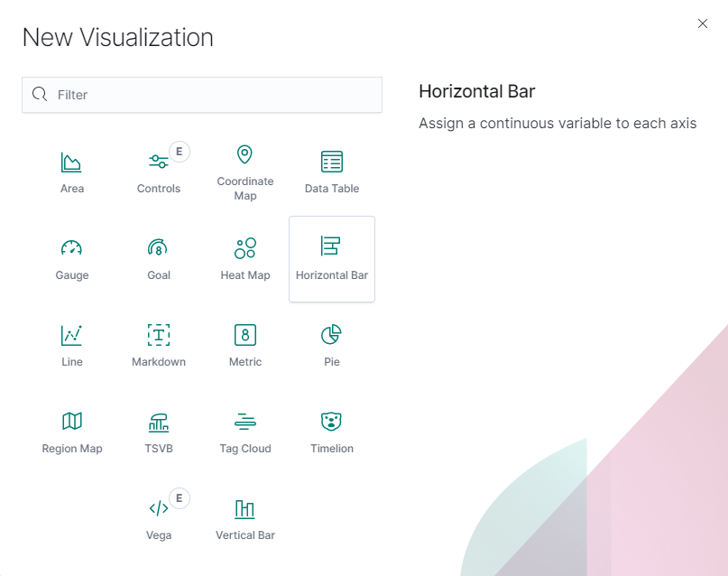The width and height of the screenshot is (728, 576).
Task: Click the experimental E badge on Vega
Action: coord(180,498)
